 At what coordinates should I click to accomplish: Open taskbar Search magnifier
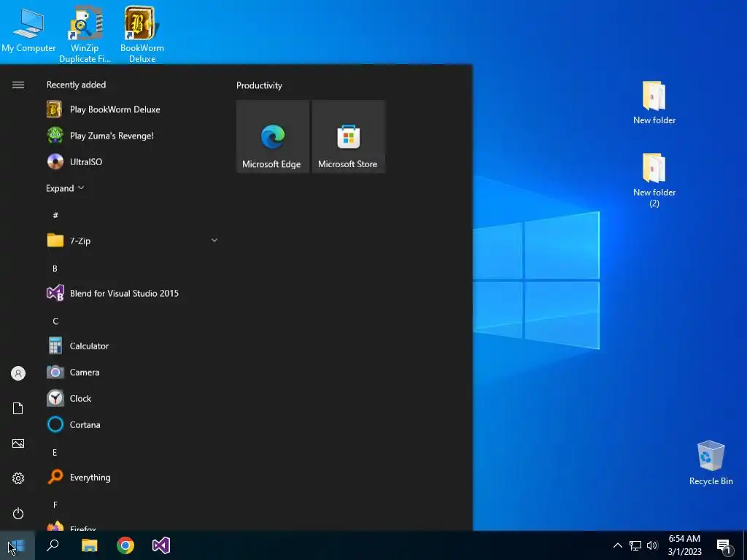coord(53,545)
